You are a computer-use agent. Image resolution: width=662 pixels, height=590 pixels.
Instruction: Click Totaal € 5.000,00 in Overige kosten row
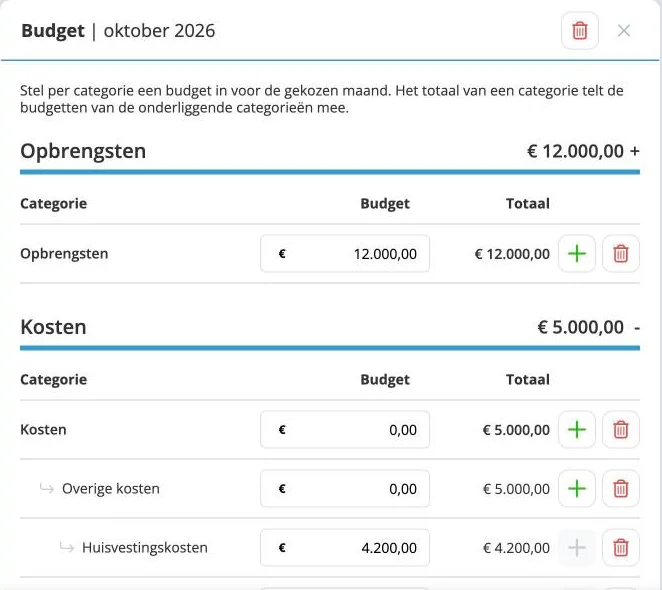[516, 489]
